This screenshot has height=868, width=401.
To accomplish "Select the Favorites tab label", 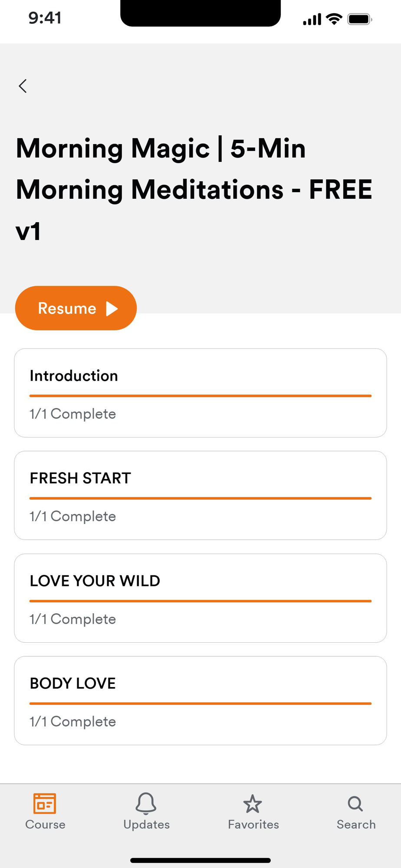I will (253, 825).
